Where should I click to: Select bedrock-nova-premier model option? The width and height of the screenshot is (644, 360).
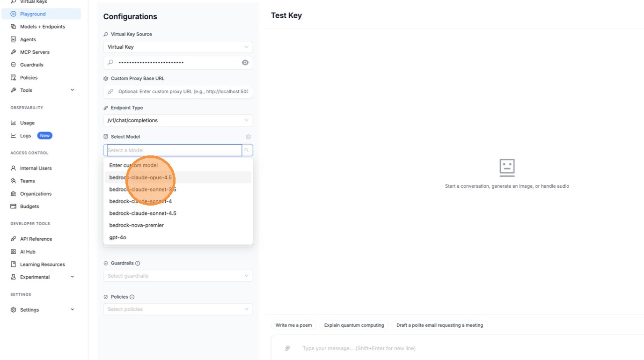click(137, 225)
